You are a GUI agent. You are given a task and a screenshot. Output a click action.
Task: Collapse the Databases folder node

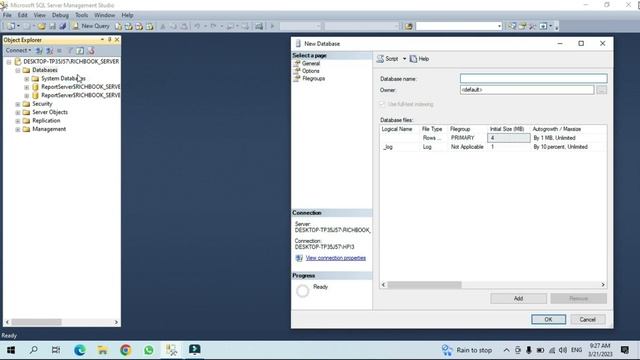(18, 70)
